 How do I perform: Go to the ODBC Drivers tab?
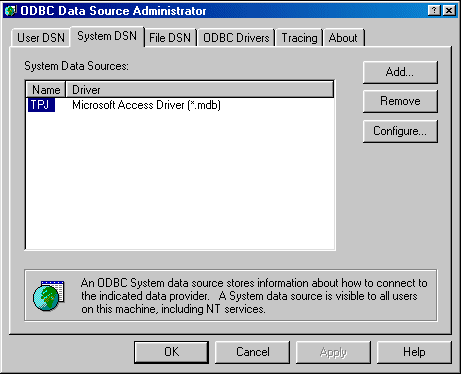coord(236,38)
